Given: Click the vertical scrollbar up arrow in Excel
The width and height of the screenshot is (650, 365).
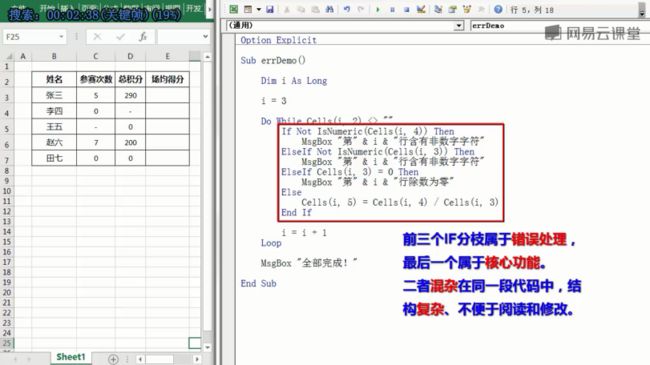Looking at the screenshot, I should pyautogui.click(x=207, y=56).
